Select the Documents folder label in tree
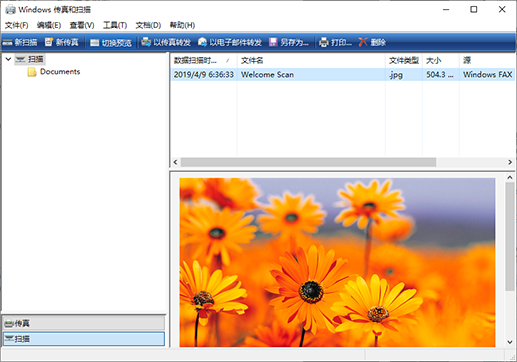 pyautogui.click(x=60, y=72)
